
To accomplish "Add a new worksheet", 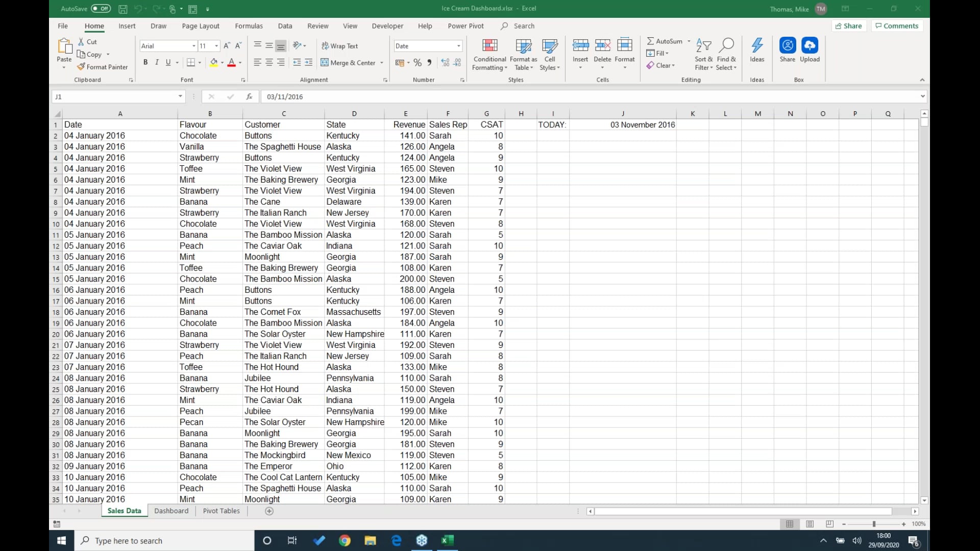I will click(x=269, y=511).
